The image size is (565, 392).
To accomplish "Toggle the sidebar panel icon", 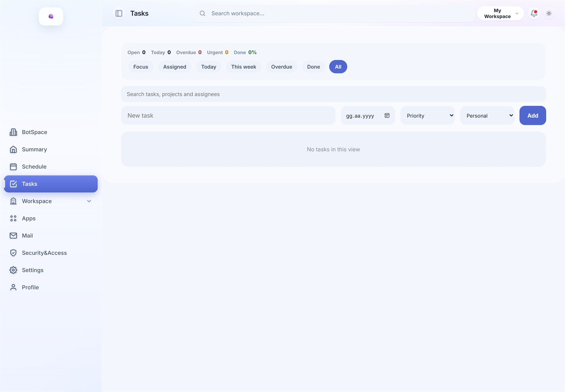I will pos(119,14).
